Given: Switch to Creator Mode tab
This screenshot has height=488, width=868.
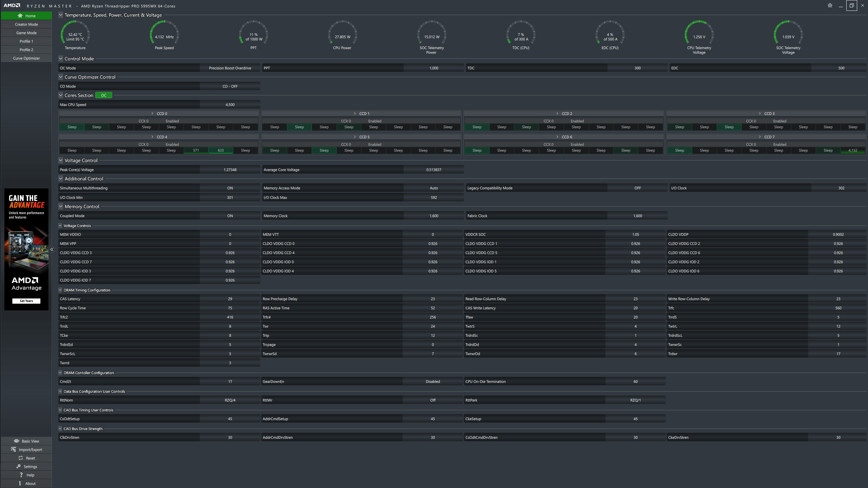Looking at the screenshot, I should coord(26,24).
